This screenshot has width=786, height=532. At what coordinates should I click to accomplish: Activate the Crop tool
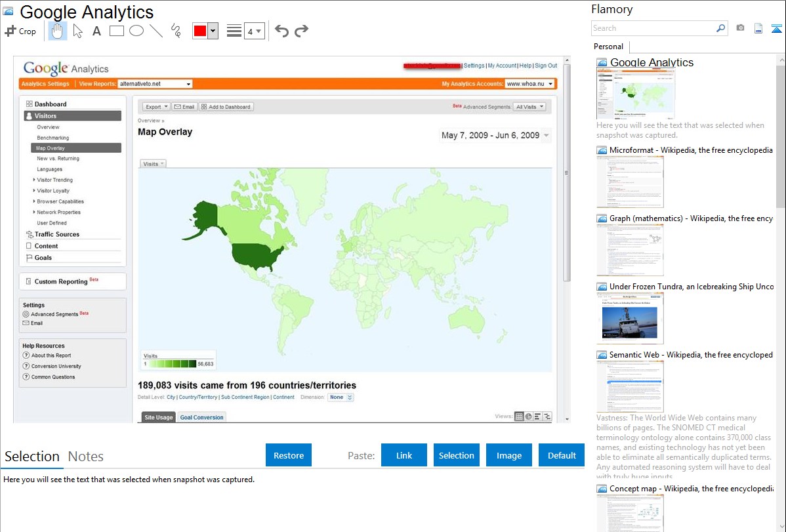pyautogui.click(x=20, y=31)
